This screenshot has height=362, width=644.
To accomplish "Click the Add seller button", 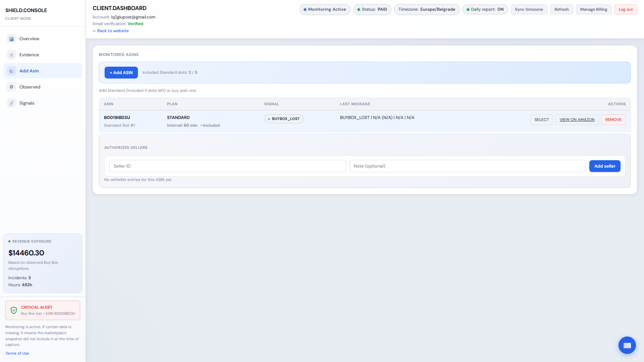I will (x=604, y=166).
